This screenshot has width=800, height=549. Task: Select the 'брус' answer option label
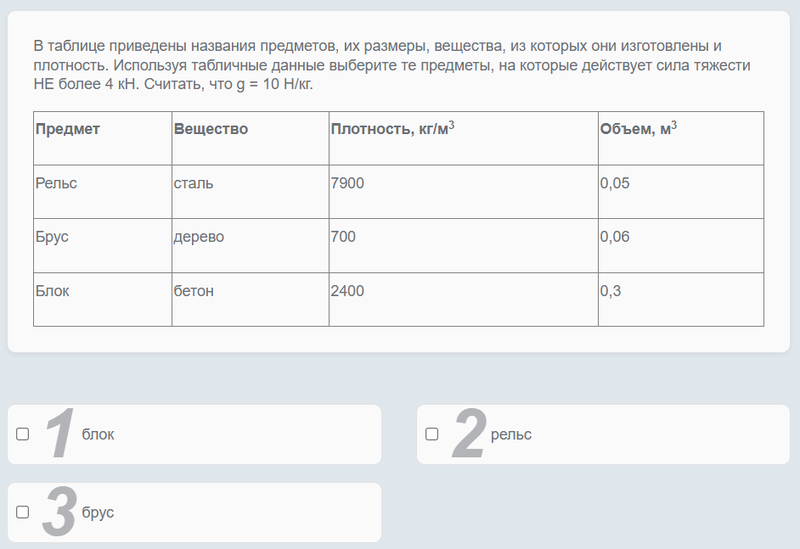point(98,513)
